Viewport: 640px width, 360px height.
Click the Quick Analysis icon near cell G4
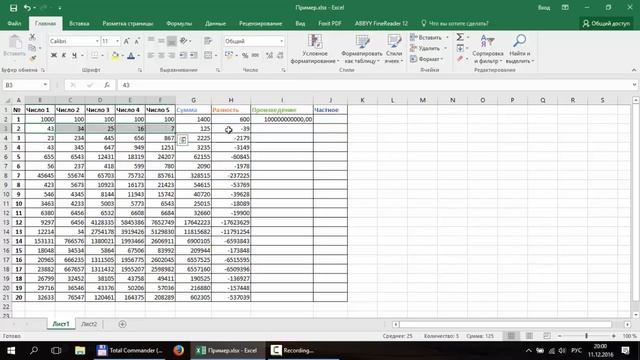point(182,140)
